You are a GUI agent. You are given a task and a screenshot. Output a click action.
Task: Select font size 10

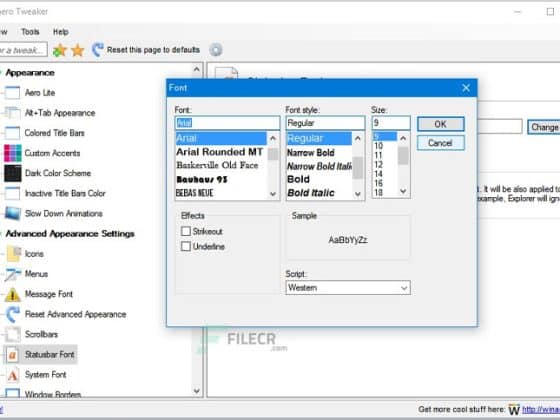[x=379, y=146]
